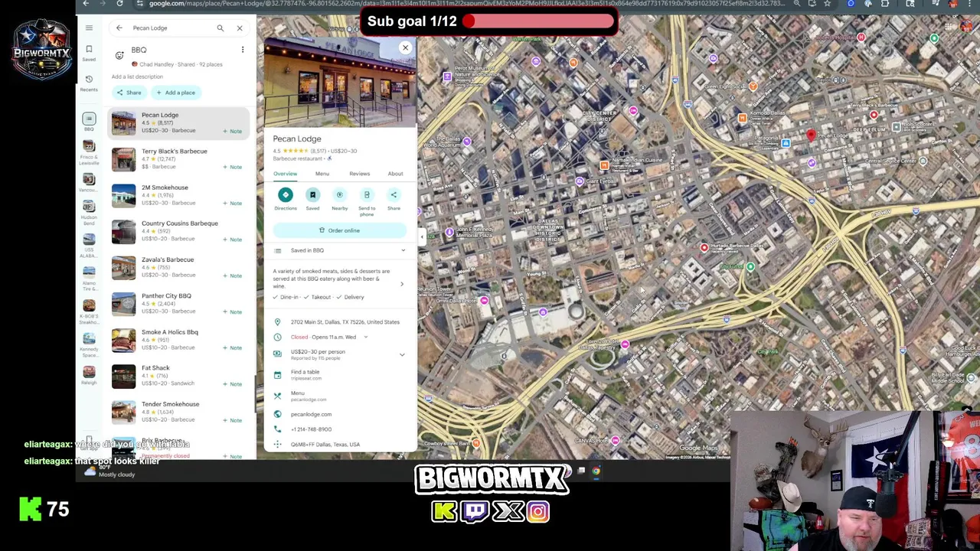Viewport: 980px width, 551px height.
Task: Click Add a list description field
Action: (x=137, y=77)
